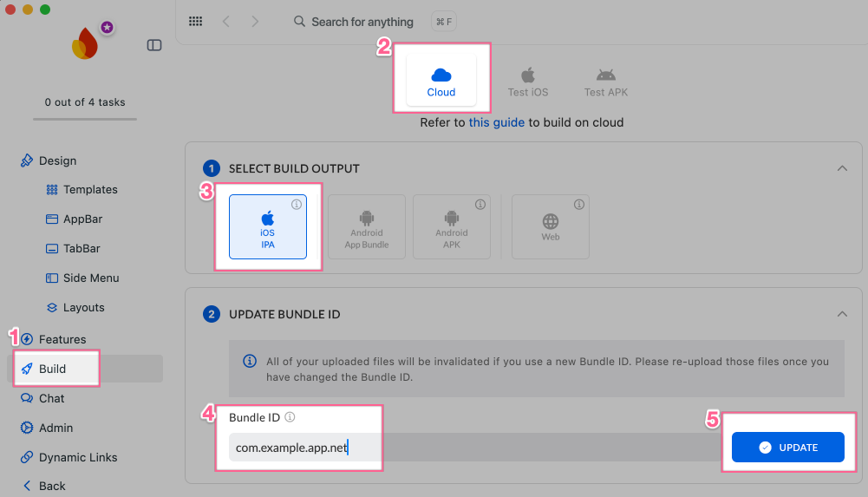Collapse the Select Build Output section

(842, 168)
